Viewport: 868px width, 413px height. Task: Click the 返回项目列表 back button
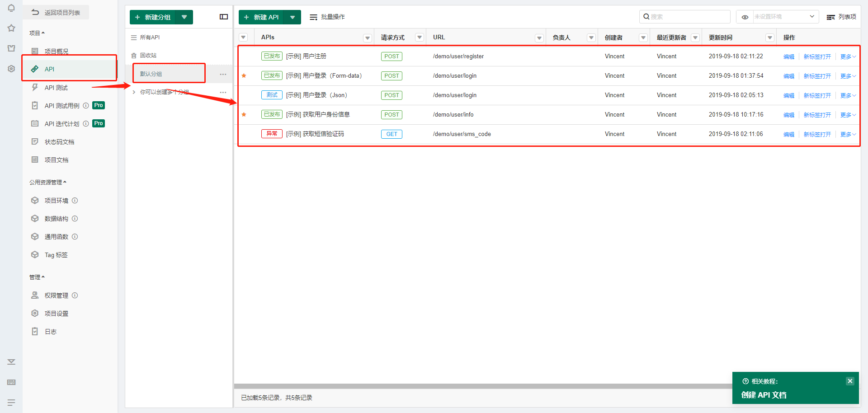tap(56, 13)
